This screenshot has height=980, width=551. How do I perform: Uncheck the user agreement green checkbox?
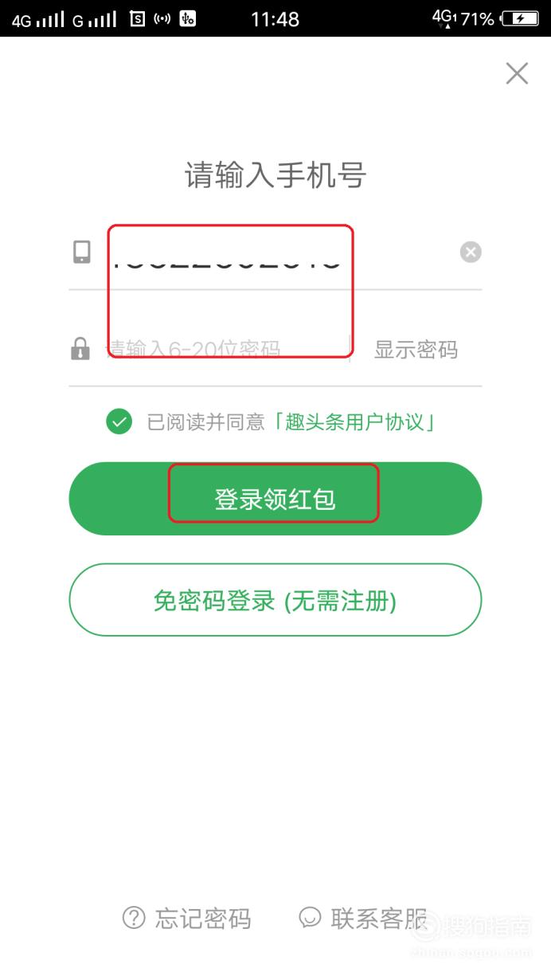119,421
